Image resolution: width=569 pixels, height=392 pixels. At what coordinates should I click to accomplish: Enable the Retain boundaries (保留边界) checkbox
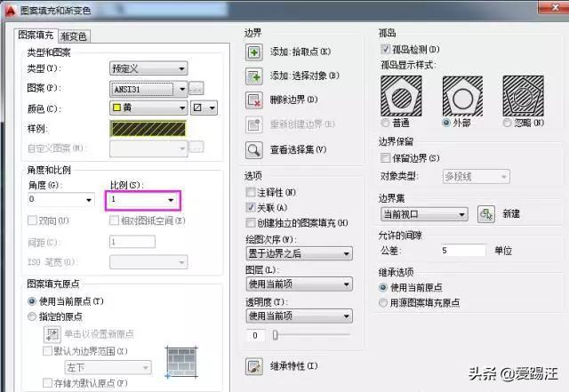point(385,157)
